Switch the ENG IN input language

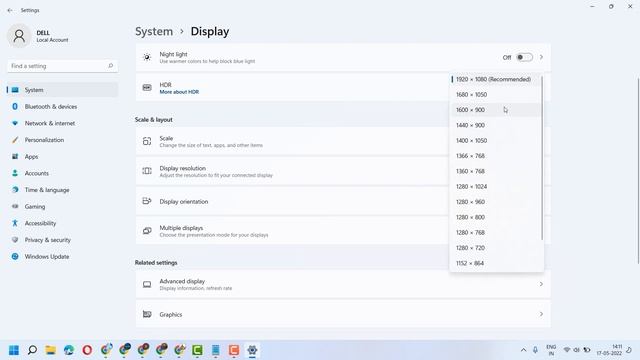coord(551,350)
